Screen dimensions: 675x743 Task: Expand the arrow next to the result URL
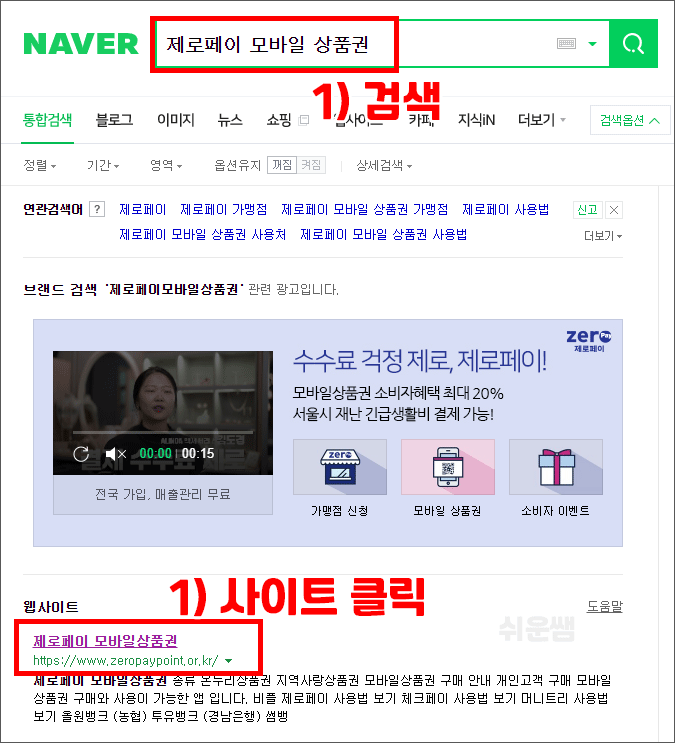coord(228,661)
